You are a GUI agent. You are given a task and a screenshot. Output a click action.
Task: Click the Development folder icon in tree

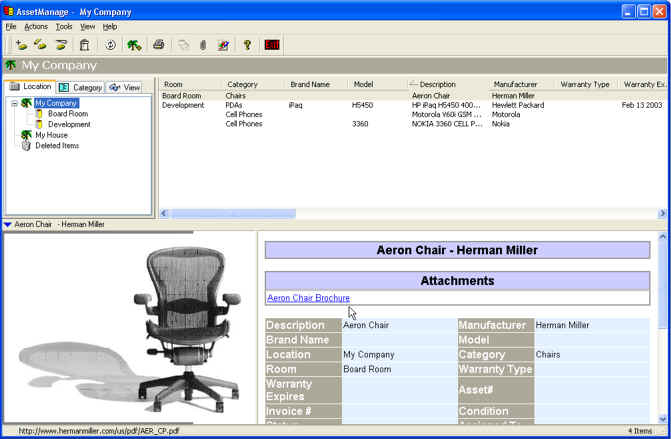(39, 124)
